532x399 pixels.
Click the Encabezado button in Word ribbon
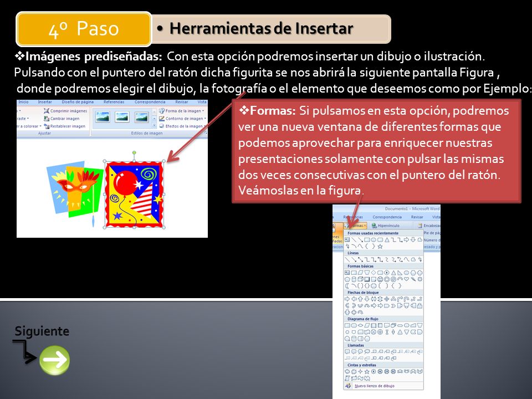pyautogui.click(x=429, y=226)
